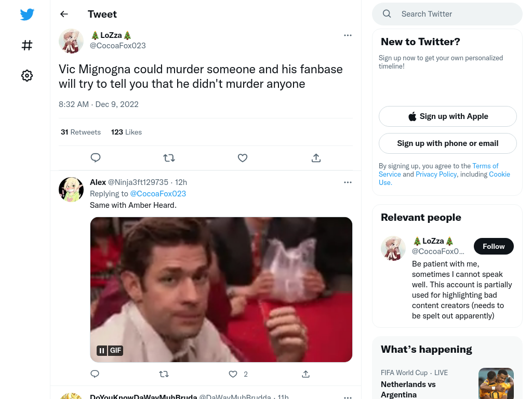
Task: Pause the GIF in Alex's reply
Action: [101, 351]
